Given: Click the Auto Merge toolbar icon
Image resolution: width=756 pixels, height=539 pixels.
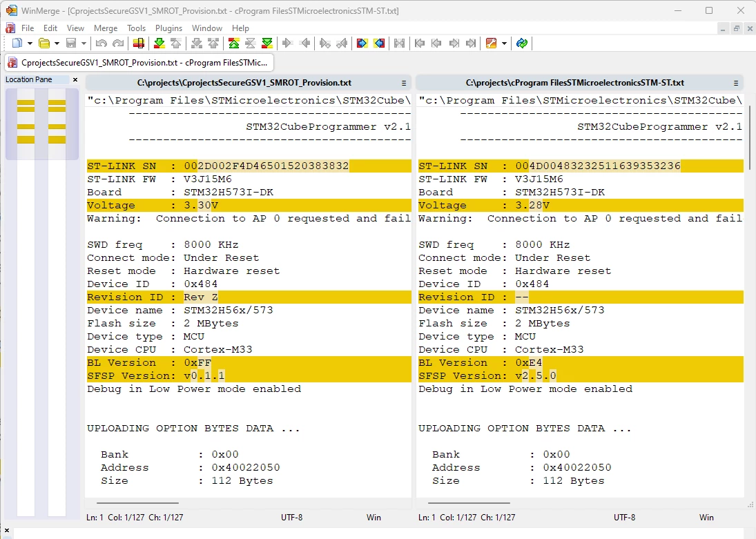Looking at the screenshot, I should [x=399, y=43].
